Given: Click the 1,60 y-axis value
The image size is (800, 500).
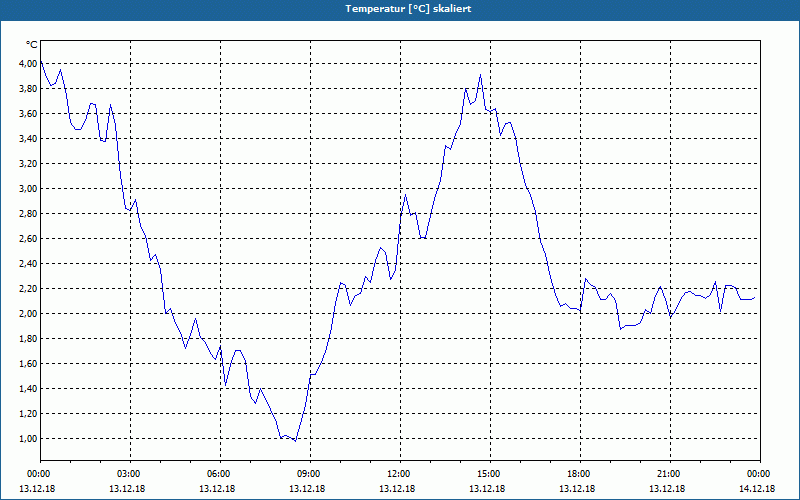Looking at the screenshot, I should pos(29,364).
